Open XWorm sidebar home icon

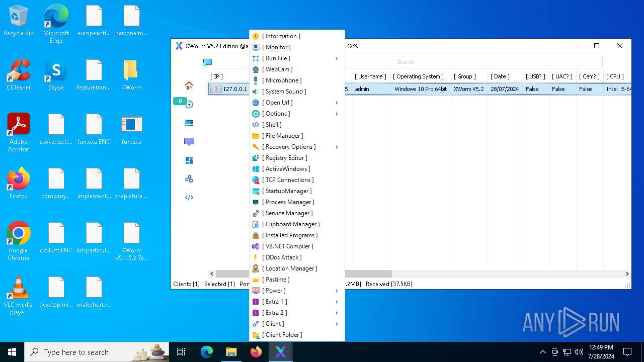(x=189, y=85)
